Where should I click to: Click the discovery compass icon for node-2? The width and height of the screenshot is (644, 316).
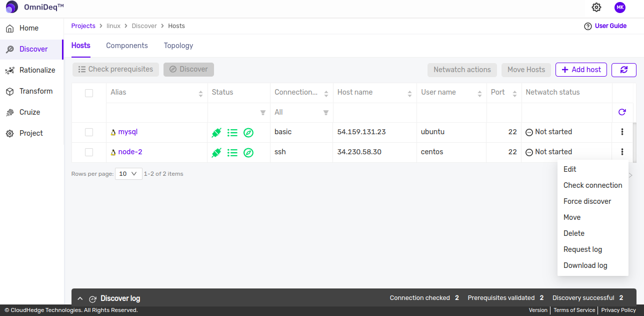[x=248, y=153]
